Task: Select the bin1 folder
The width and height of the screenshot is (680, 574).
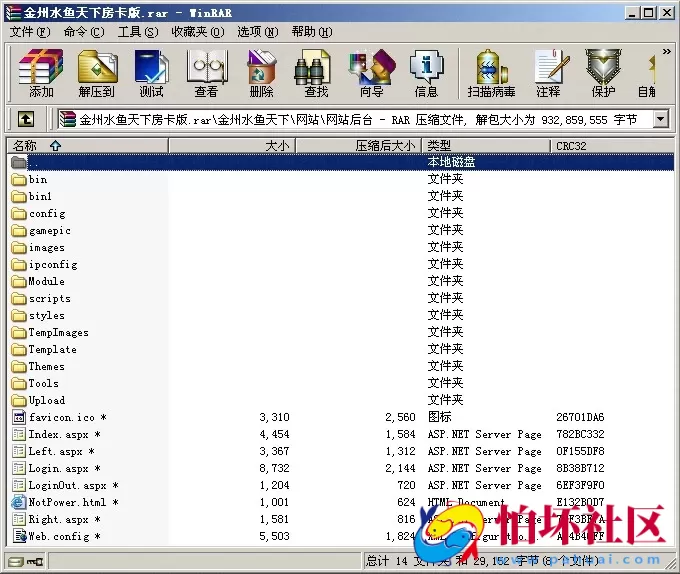Action: 31,196
